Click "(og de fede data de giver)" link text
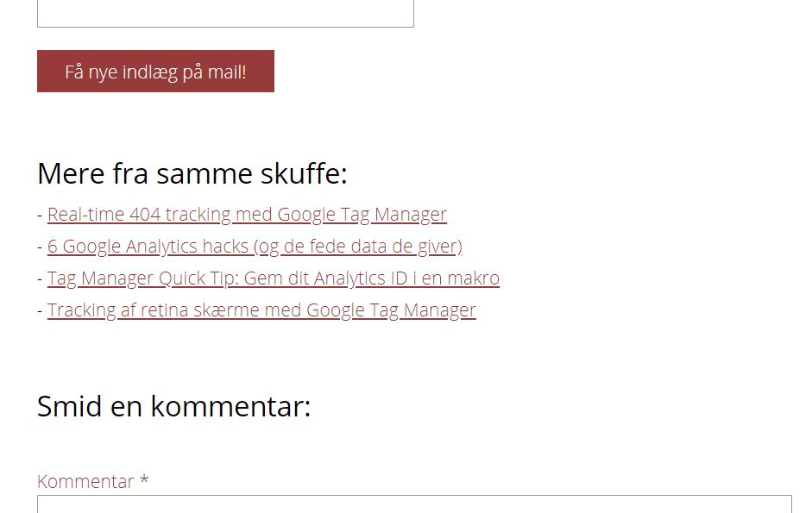 click(358, 247)
